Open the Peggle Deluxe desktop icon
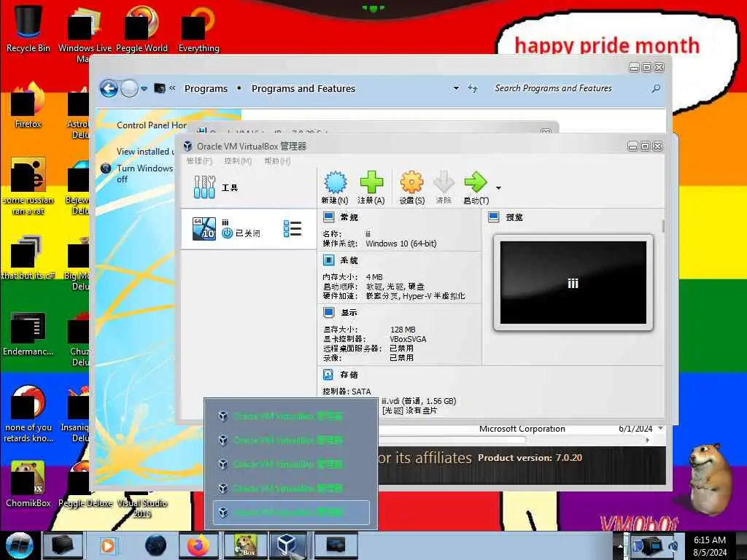Image resolution: width=747 pixels, height=560 pixels. [85, 484]
